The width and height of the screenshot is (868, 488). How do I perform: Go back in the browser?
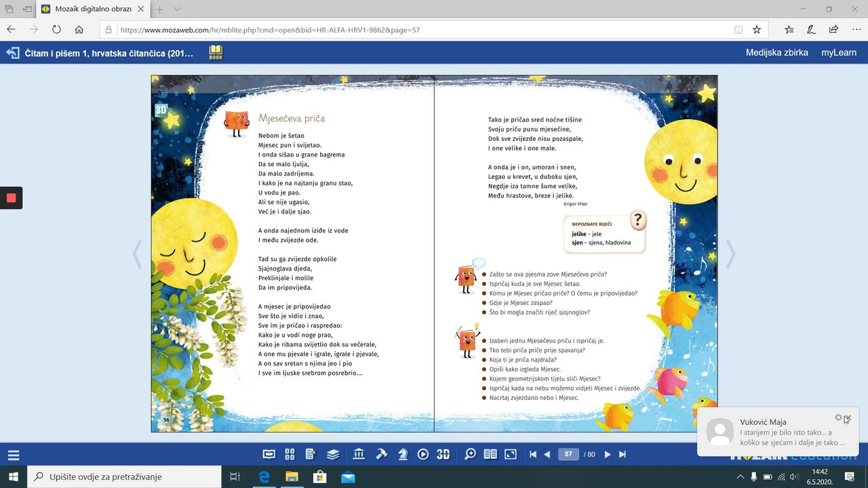click(x=11, y=30)
